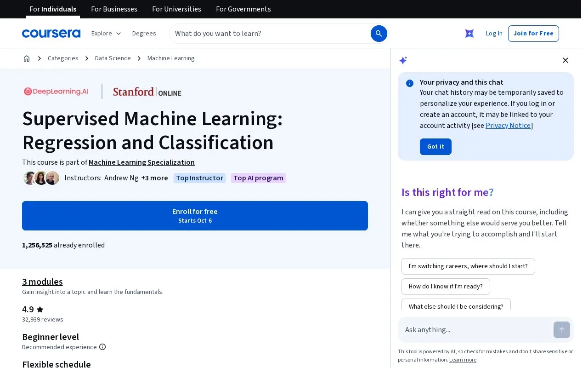Viewport: 588px width, 368px height.
Task: Click the Log In link
Action: [494, 34]
